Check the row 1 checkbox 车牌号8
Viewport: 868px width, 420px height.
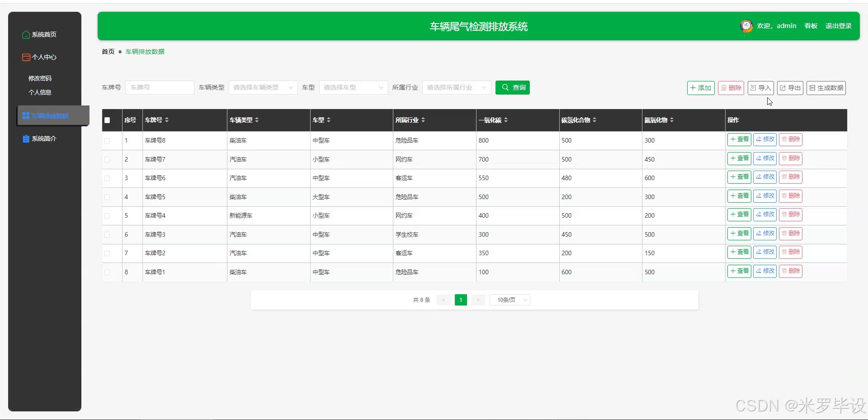[x=107, y=141]
